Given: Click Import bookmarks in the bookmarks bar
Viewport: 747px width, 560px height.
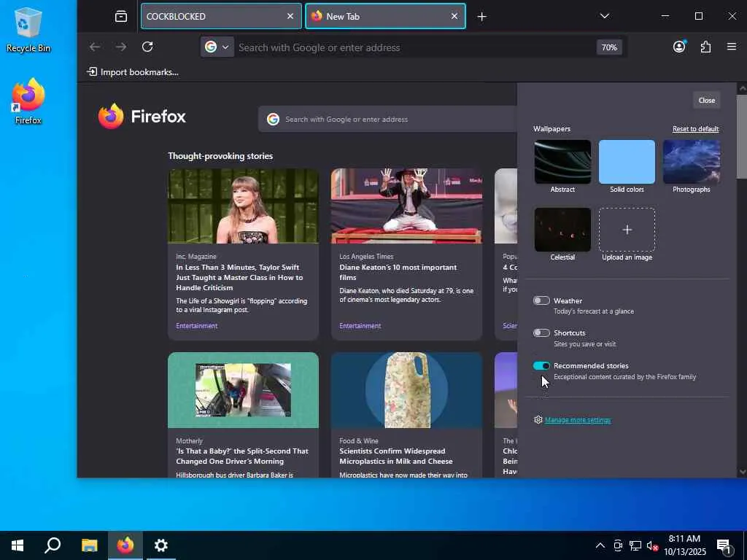Looking at the screenshot, I should point(133,72).
